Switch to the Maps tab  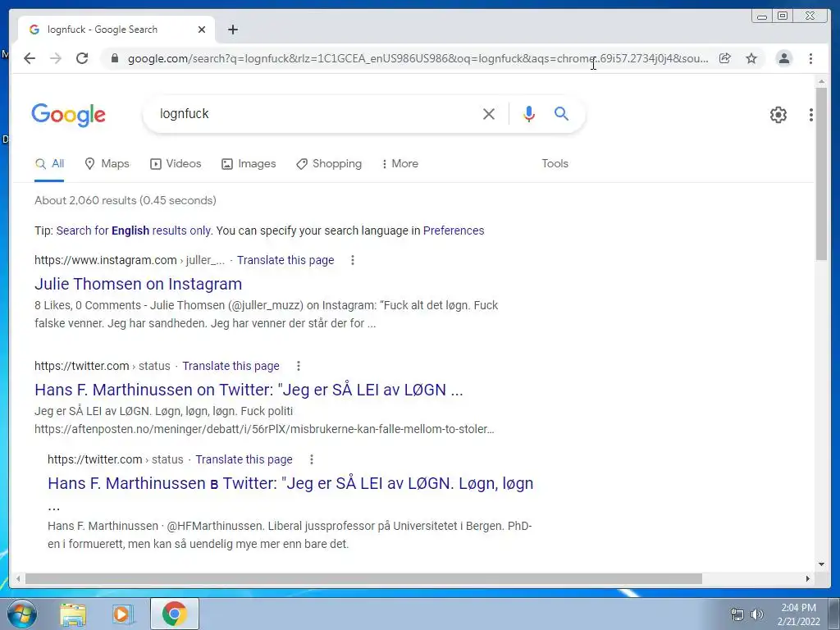coord(107,164)
